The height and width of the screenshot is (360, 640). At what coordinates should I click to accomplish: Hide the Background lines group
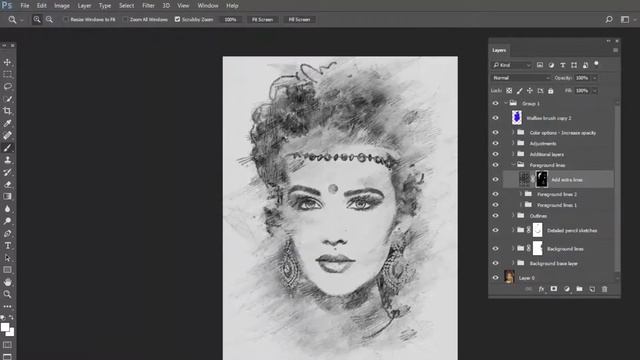496,249
